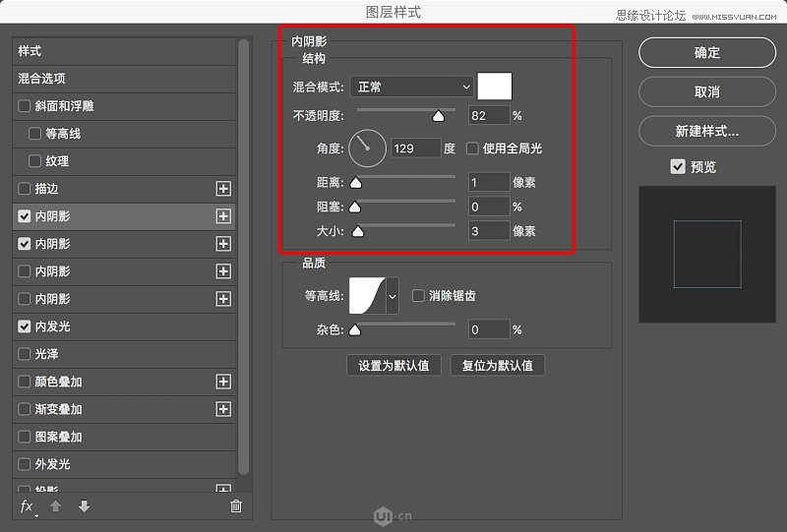The image size is (787, 532).
Task: Click the angle dial for 角度
Action: (367, 148)
